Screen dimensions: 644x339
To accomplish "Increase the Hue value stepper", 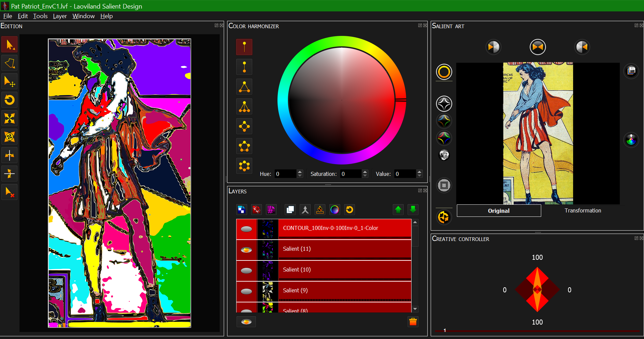I will [x=300, y=172].
